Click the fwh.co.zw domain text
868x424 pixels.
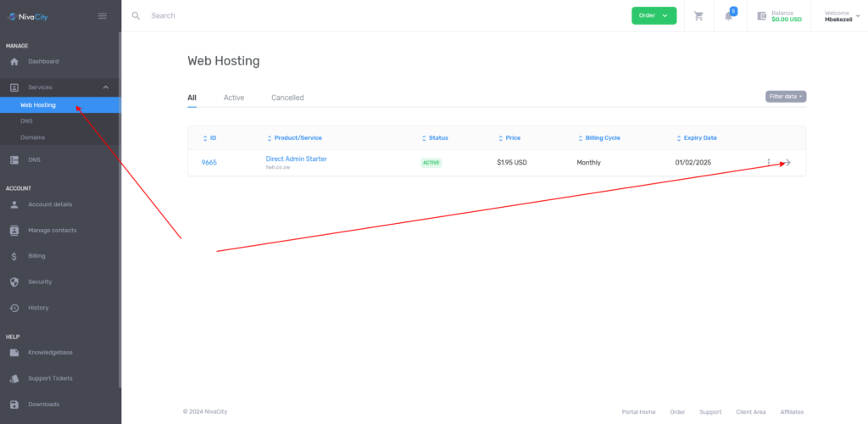[x=278, y=167]
